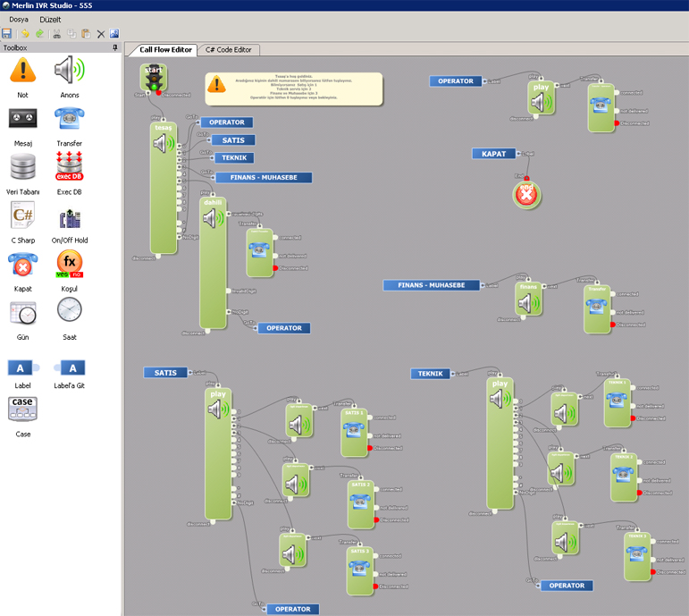Pin the Toolbox panel
This screenshot has width=689, height=616.
(115, 47)
